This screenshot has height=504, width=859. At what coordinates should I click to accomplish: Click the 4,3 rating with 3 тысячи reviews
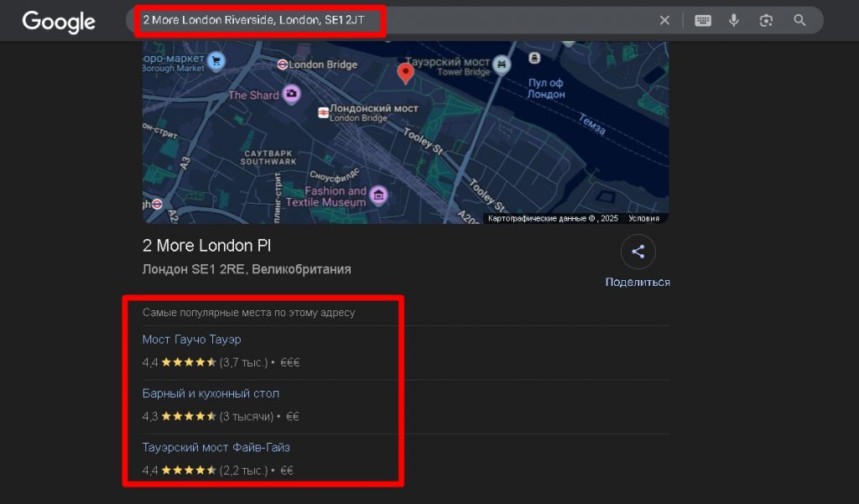click(221, 416)
